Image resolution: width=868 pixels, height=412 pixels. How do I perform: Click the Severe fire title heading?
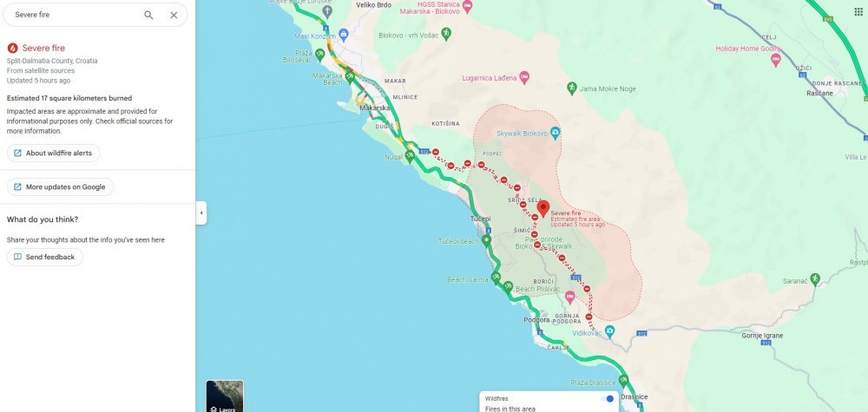click(43, 48)
